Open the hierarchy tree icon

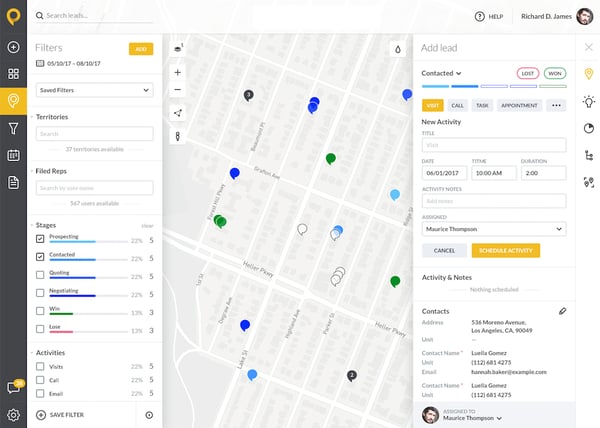coord(589,155)
